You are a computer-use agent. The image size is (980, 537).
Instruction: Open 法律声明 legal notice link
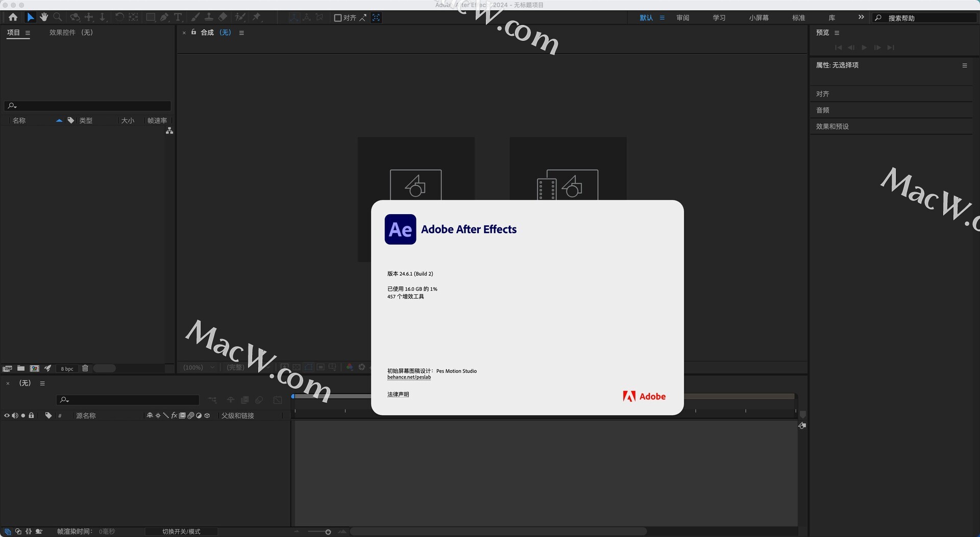[x=398, y=394]
